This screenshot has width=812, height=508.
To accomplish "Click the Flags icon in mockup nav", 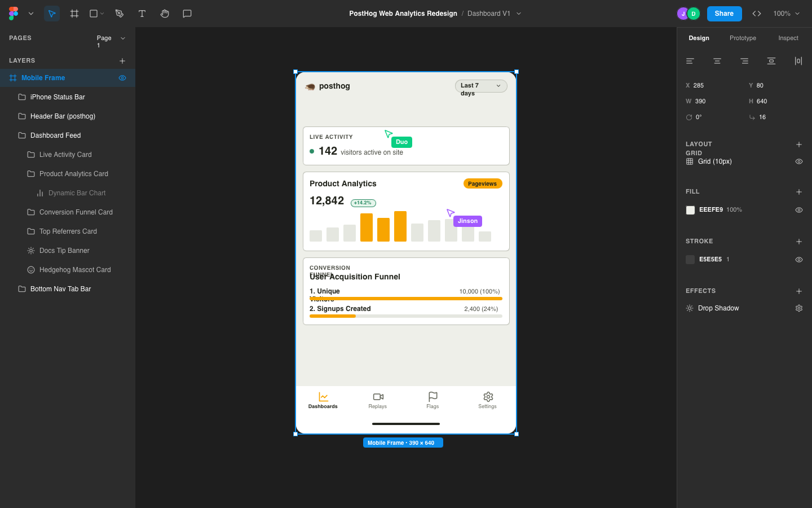I will click(433, 397).
